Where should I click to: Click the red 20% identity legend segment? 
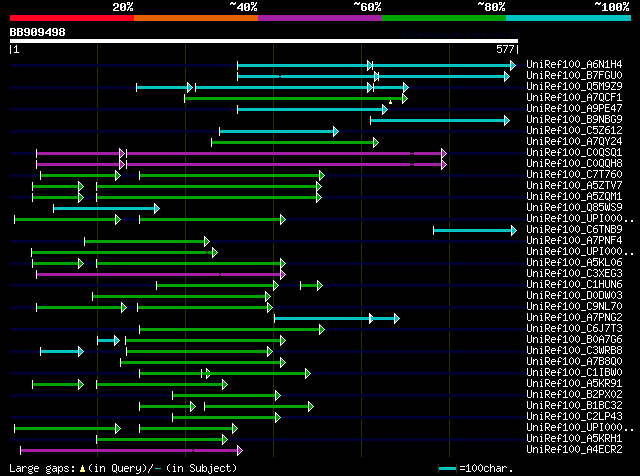[x=72, y=18]
